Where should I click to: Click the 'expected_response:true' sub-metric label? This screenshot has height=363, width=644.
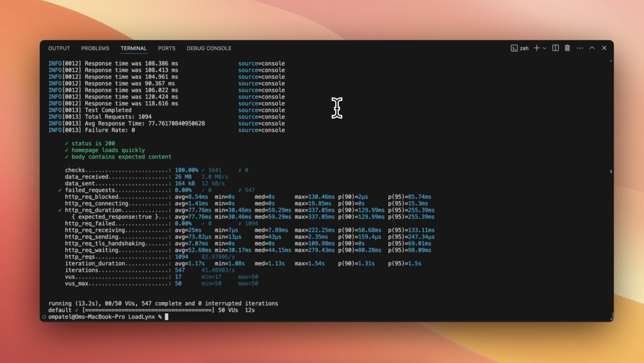click(115, 217)
